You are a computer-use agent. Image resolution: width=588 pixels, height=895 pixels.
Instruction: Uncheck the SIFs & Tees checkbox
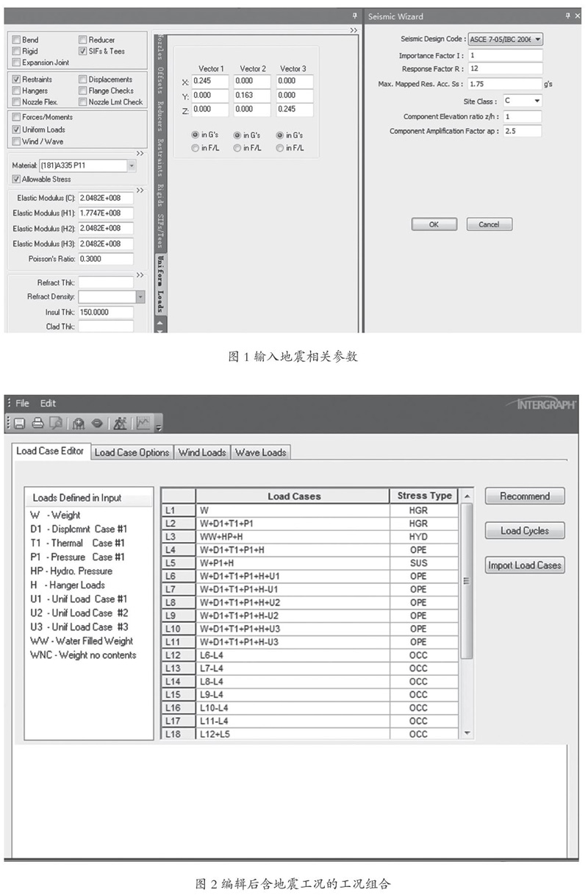83,51
